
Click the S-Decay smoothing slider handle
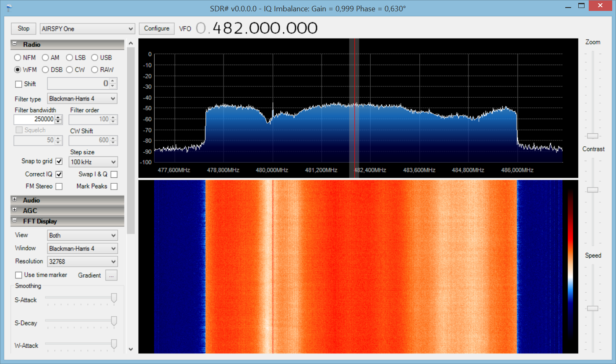pos(114,321)
